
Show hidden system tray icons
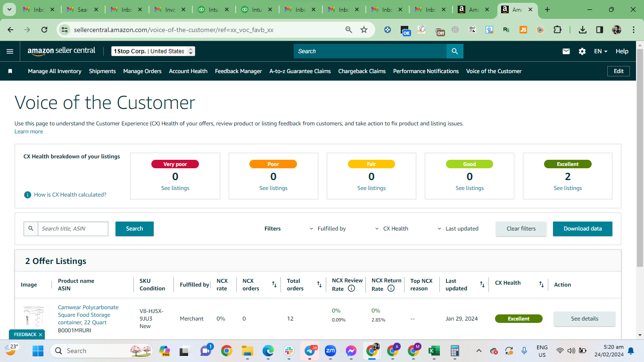(x=479, y=351)
